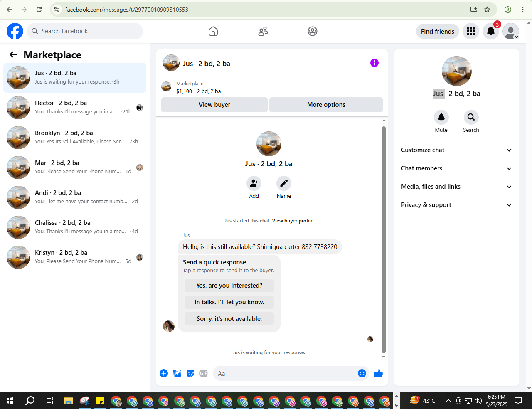
Task: Go back using the Marketplace arrow
Action: pos(13,54)
